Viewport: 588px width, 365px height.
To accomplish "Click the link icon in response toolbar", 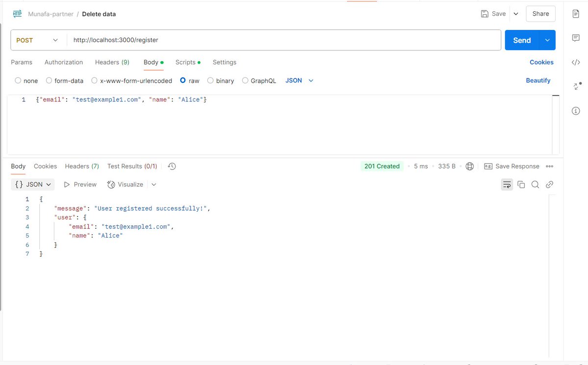I will click(x=549, y=185).
